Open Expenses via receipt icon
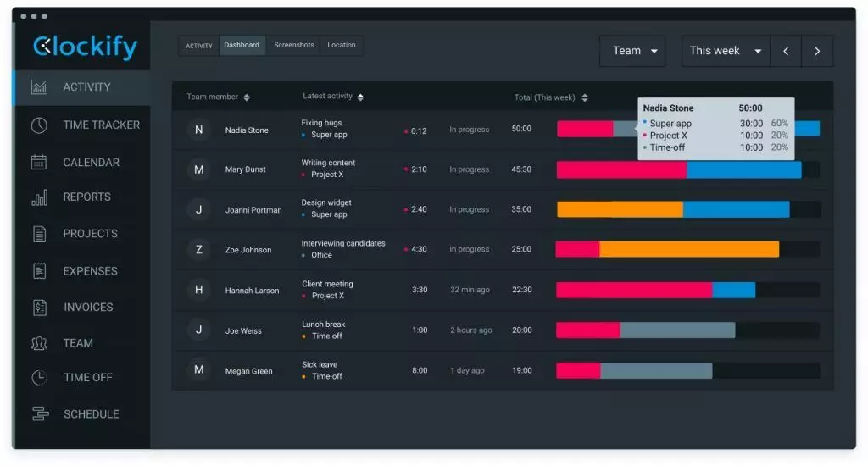Screen dimensions: 868x466 click(x=39, y=271)
